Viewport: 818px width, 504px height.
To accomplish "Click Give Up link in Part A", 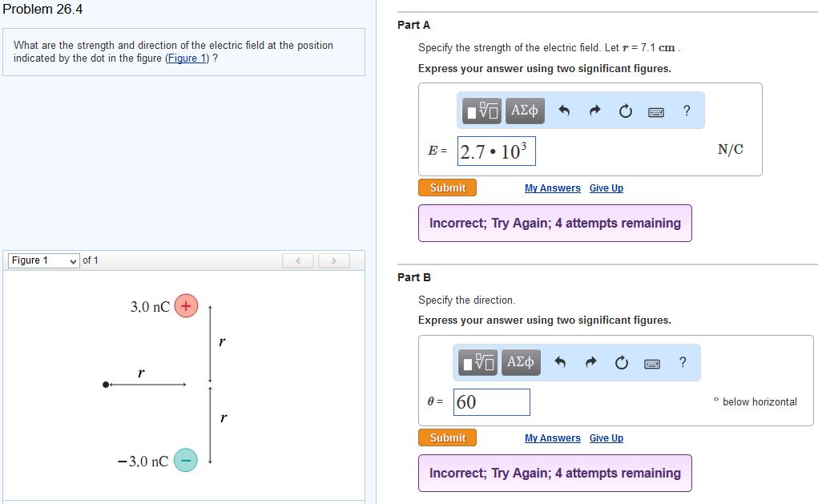I will point(606,188).
